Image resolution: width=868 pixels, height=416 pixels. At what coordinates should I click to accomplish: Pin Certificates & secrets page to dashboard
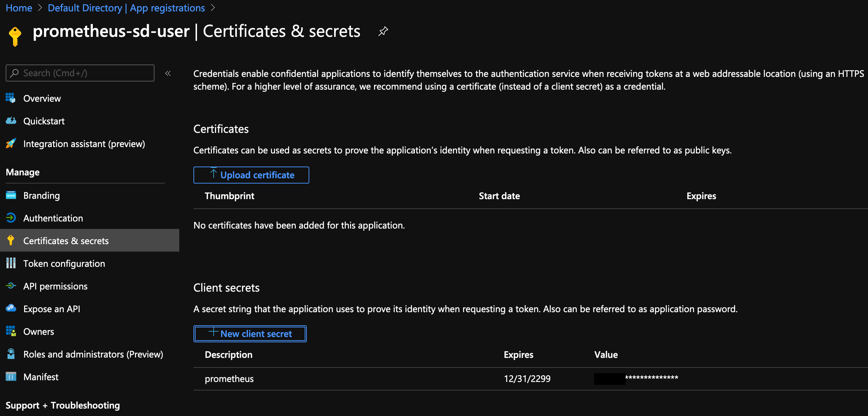(383, 31)
